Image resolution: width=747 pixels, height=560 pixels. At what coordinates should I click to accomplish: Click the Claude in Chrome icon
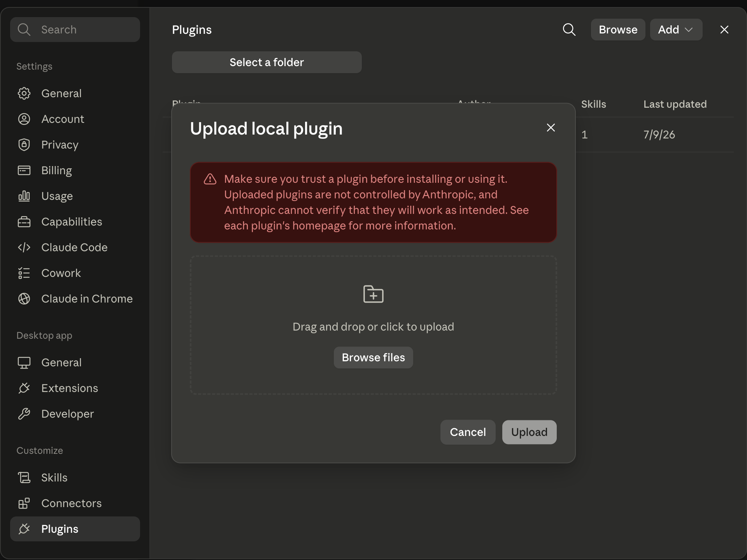click(24, 299)
